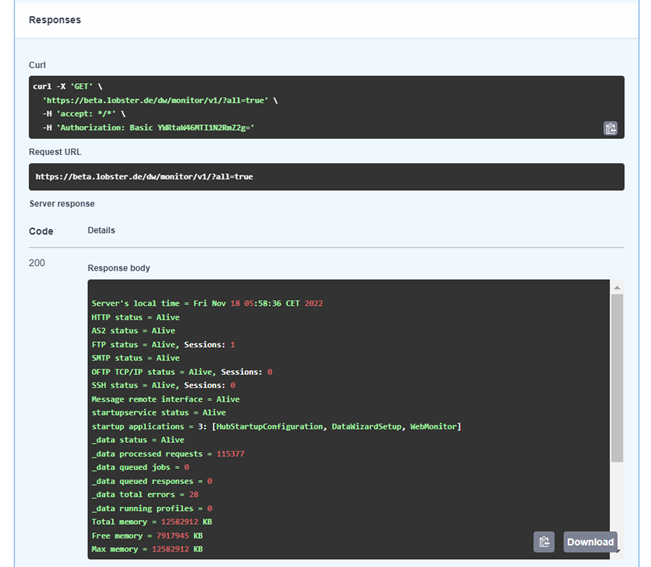
Task: Copy the response body to clipboard
Action: [x=543, y=542]
